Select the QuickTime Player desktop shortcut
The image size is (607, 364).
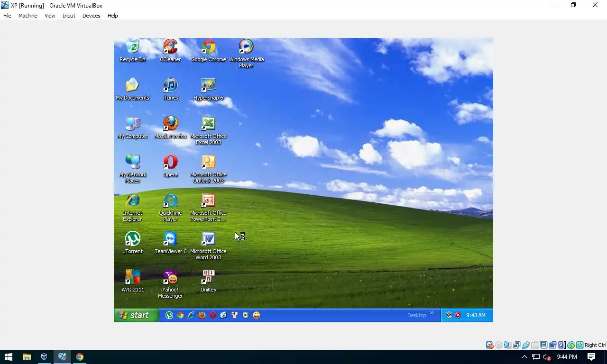coord(170,207)
